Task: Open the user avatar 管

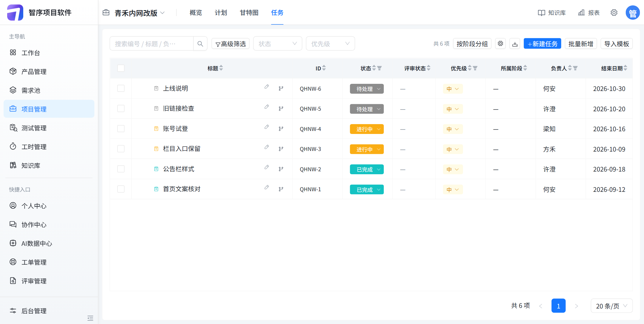Action: point(633,13)
